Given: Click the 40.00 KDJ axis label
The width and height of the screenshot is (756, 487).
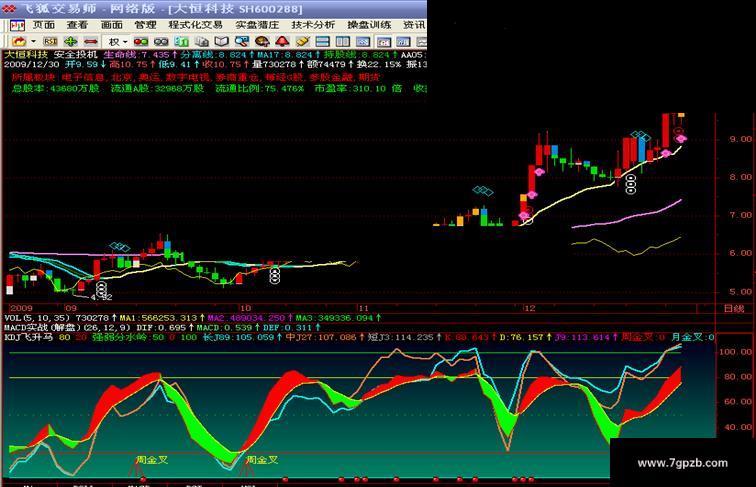Looking at the screenshot, I should pyautogui.click(x=738, y=427).
